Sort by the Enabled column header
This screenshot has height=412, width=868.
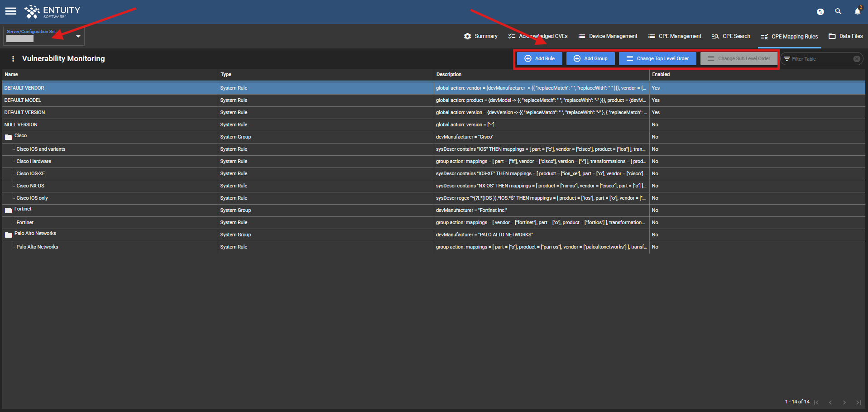click(x=758, y=74)
